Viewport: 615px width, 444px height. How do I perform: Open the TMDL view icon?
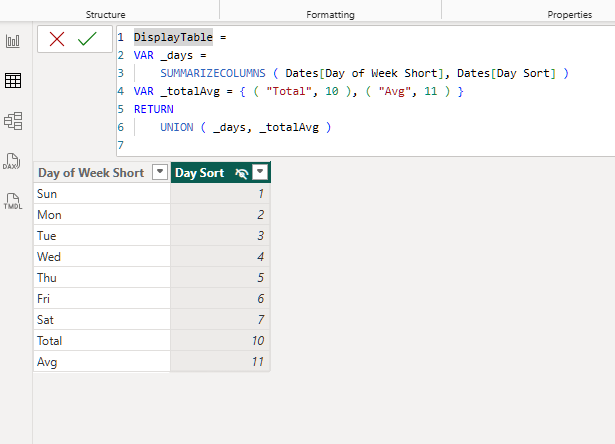tap(13, 201)
